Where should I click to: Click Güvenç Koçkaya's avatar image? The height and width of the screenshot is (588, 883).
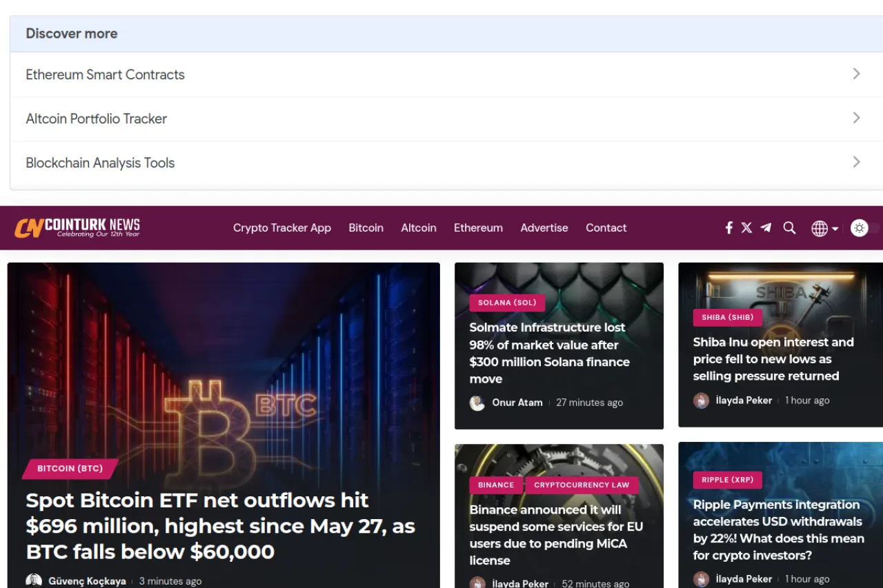click(34, 581)
